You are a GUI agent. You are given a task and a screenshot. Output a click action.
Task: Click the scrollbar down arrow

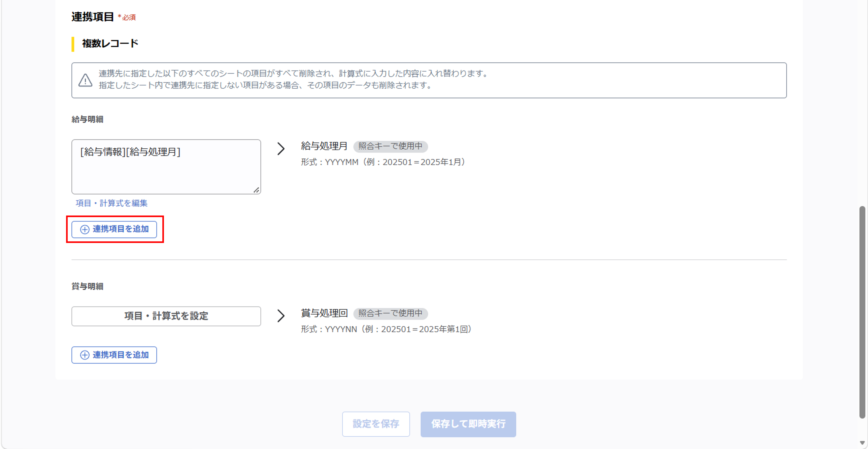click(862, 443)
